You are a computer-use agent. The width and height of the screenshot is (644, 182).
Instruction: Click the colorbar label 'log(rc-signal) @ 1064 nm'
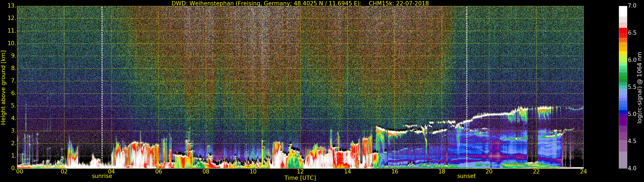(x=639, y=88)
